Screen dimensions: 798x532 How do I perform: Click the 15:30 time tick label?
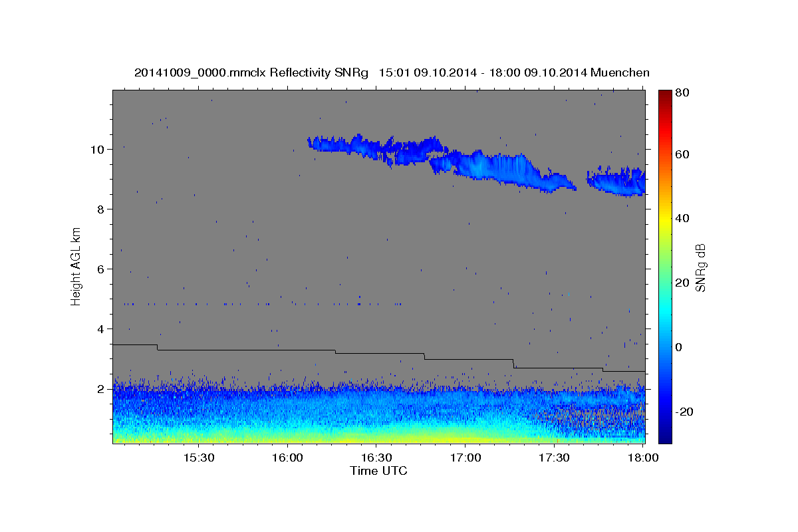[x=198, y=458]
